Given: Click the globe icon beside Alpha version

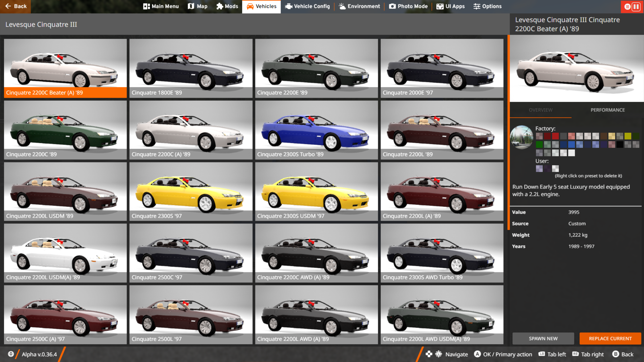Looking at the screenshot, I should coord(11,354).
